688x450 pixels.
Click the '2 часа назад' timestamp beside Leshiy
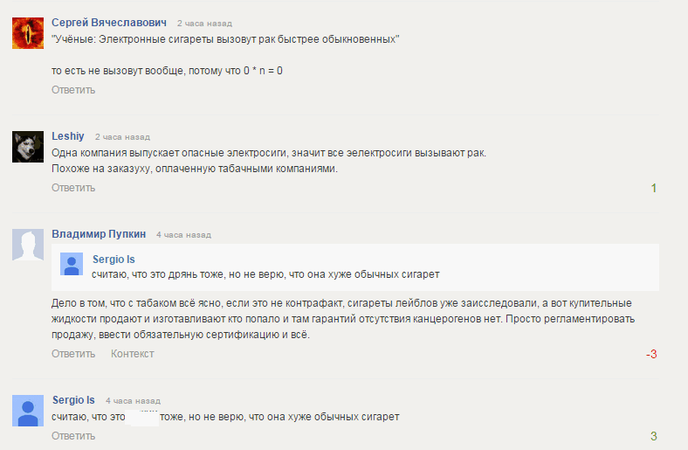(x=122, y=137)
